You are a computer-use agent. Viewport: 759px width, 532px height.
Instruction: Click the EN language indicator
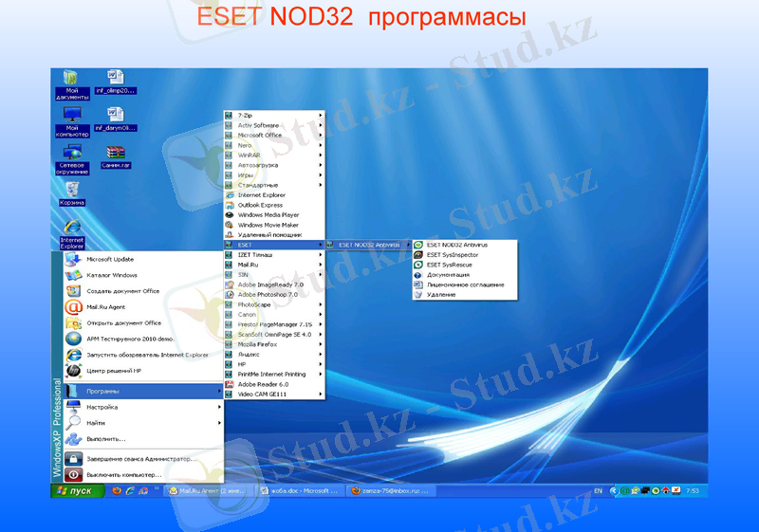coord(599,490)
